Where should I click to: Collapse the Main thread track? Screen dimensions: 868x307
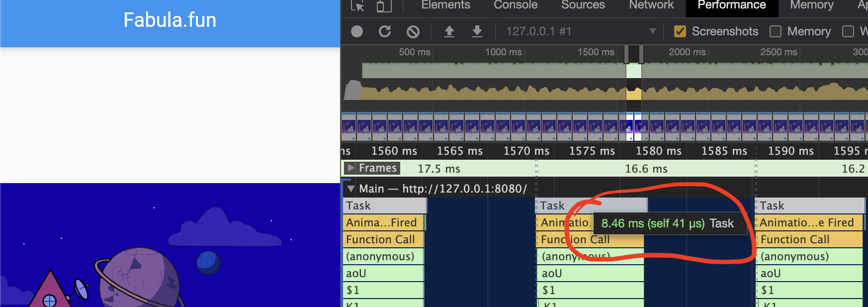(x=351, y=189)
